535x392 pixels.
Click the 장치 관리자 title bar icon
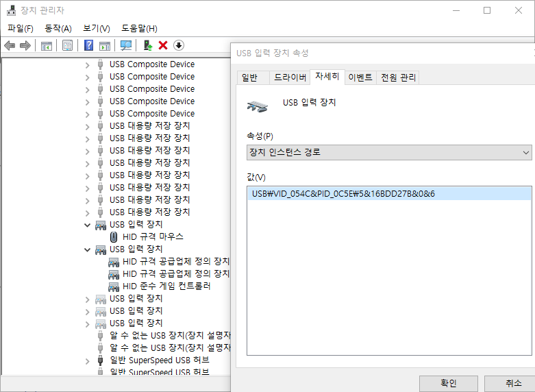[11, 10]
